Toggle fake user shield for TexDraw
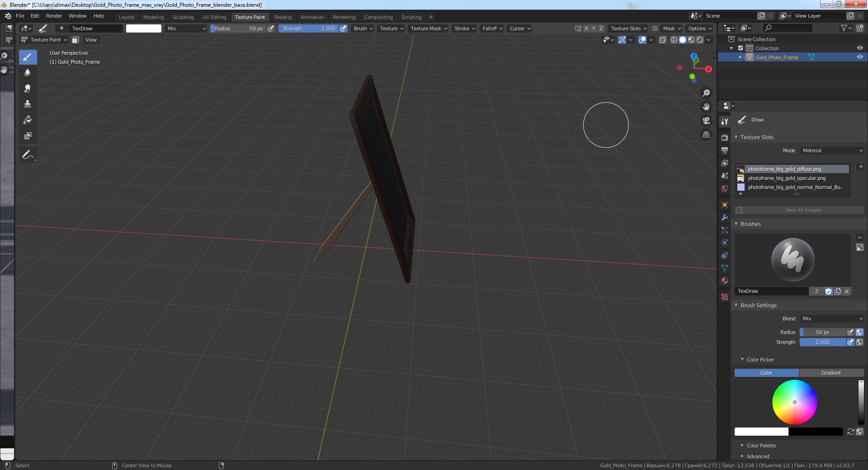 pos(828,291)
